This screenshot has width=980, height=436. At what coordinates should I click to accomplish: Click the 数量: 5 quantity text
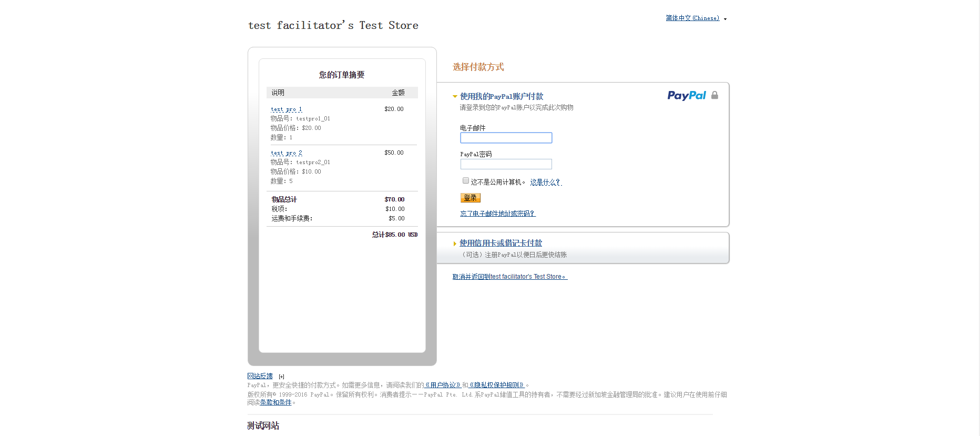[281, 181]
